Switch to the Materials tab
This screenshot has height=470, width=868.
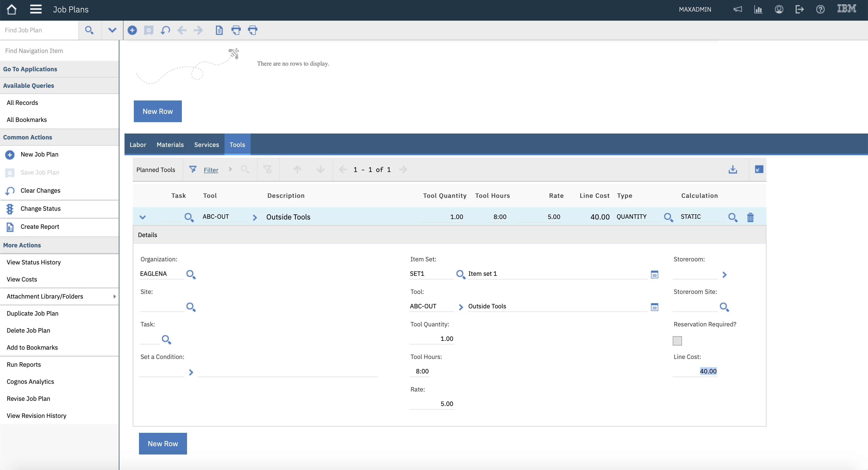click(170, 145)
